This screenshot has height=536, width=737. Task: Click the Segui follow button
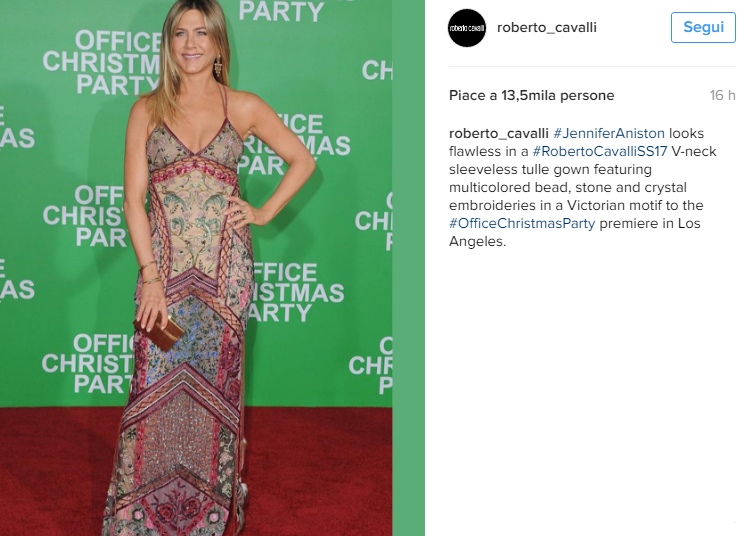point(703,27)
